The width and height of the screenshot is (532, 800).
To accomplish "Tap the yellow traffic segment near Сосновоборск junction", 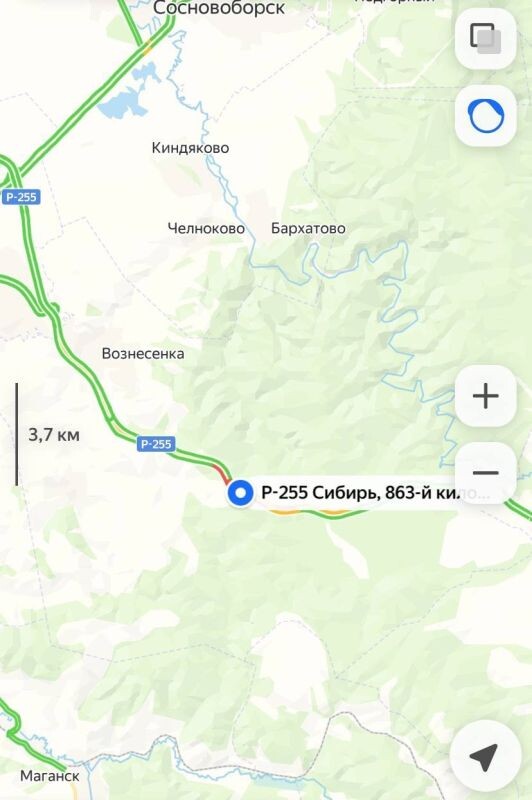I will pos(148,48).
